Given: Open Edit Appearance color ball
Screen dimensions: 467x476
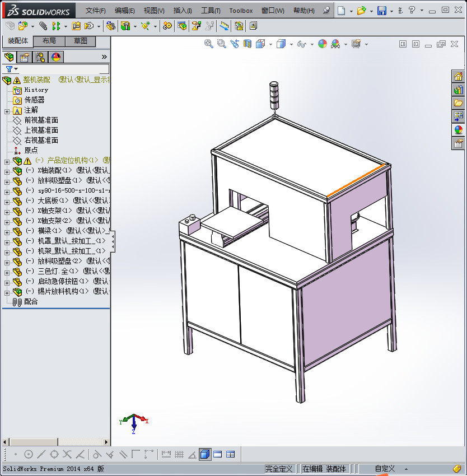Looking at the screenshot, I should 323,44.
